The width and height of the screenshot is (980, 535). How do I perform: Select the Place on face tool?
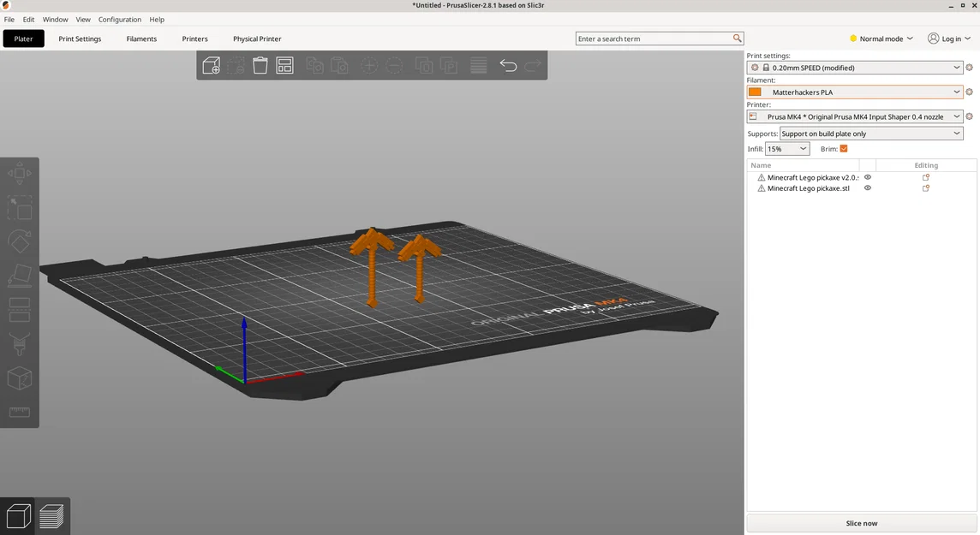[20, 276]
